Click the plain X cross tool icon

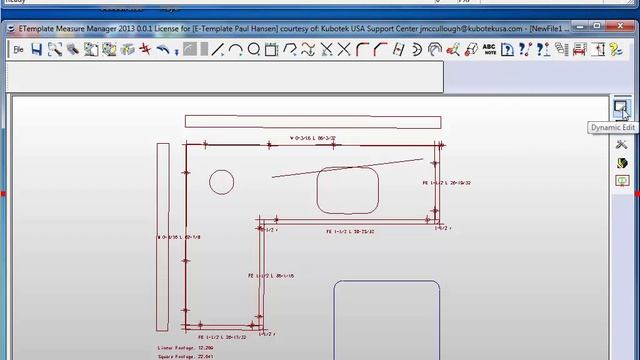coord(344,50)
